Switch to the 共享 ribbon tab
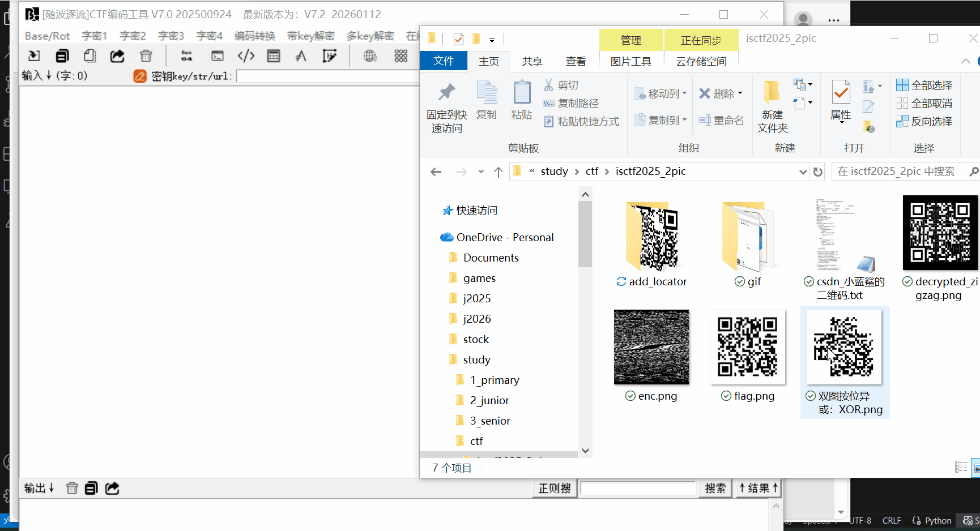This screenshot has width=980, height=531. [532, 61]
